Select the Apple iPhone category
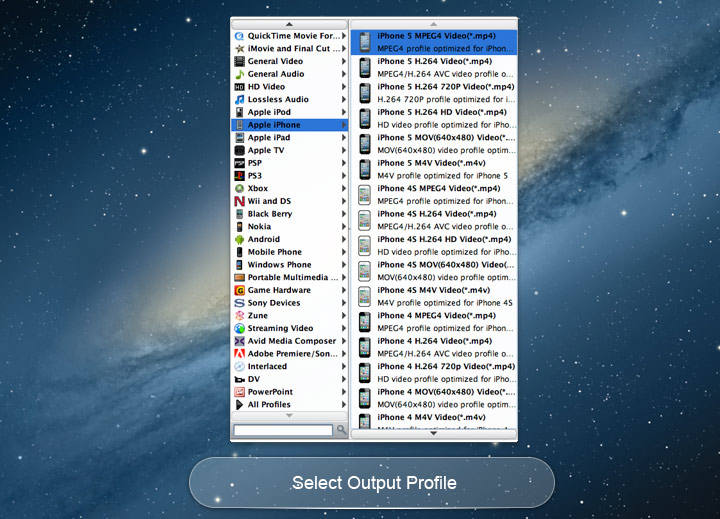 click(289, 125)
